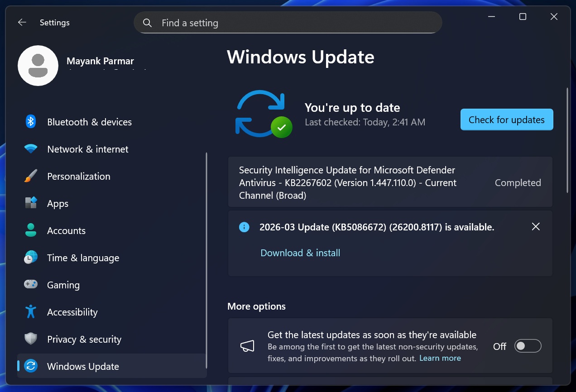This screenshot has height=392, width=576.
Task: Open the Windows Update sidebar item
Action: (83, 366)
